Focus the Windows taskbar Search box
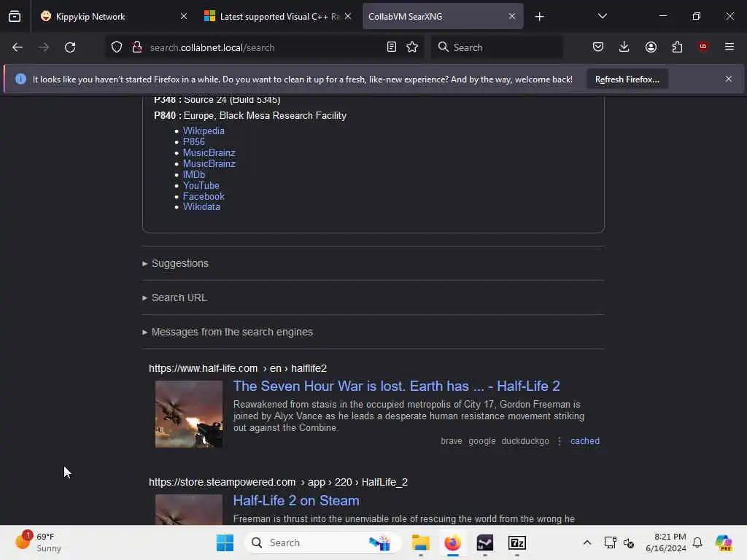The image size is (747, 560). [x=323, y=542]
